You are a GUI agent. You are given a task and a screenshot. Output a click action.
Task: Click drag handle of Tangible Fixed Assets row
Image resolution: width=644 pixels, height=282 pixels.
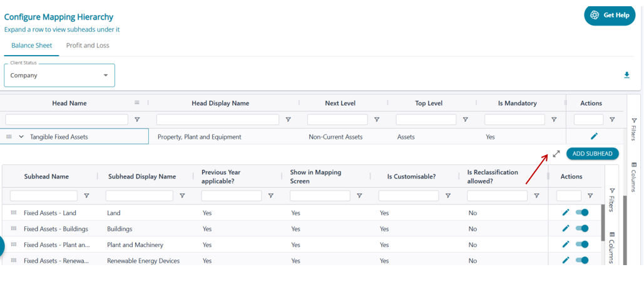9,136
